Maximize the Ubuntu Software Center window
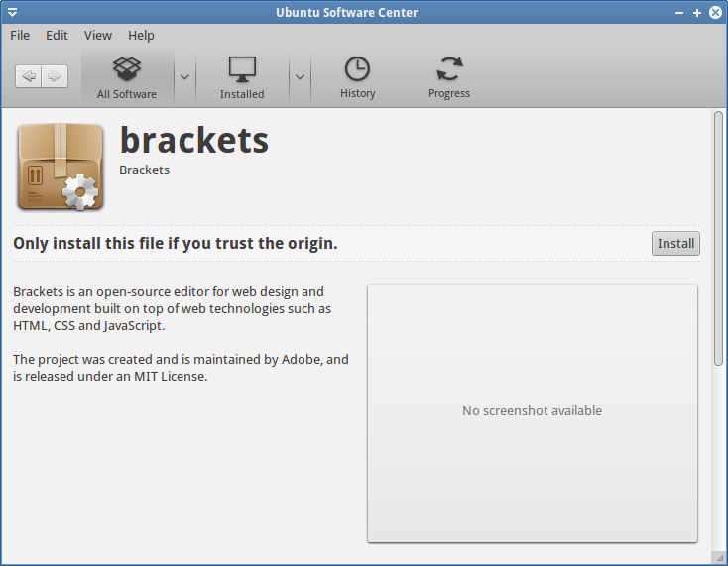 pos(697,13)
